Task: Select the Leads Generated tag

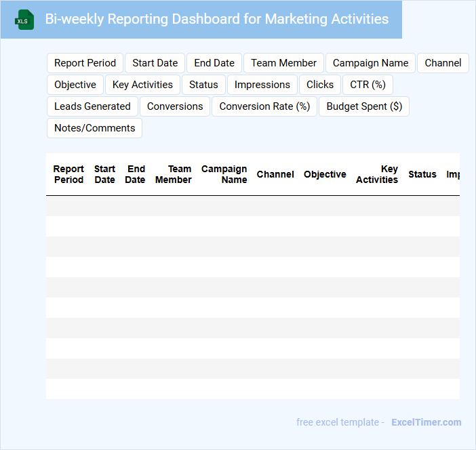Action: pyautogui.click(x=92, y=106)
